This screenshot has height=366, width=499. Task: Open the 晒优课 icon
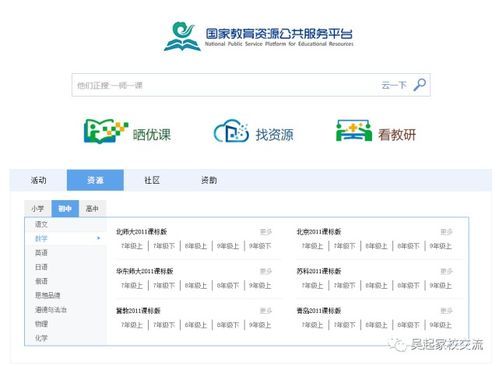click(106, 131)
